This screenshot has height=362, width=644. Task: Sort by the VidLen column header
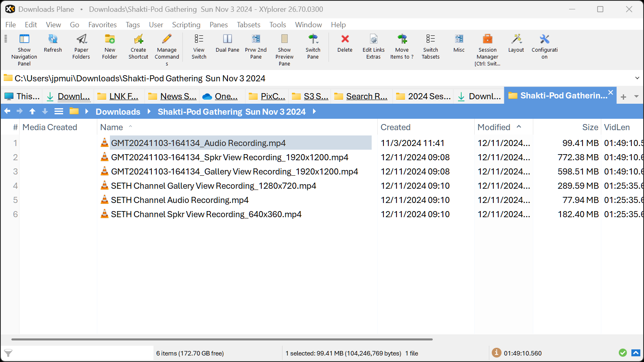[x=617, y=127]
